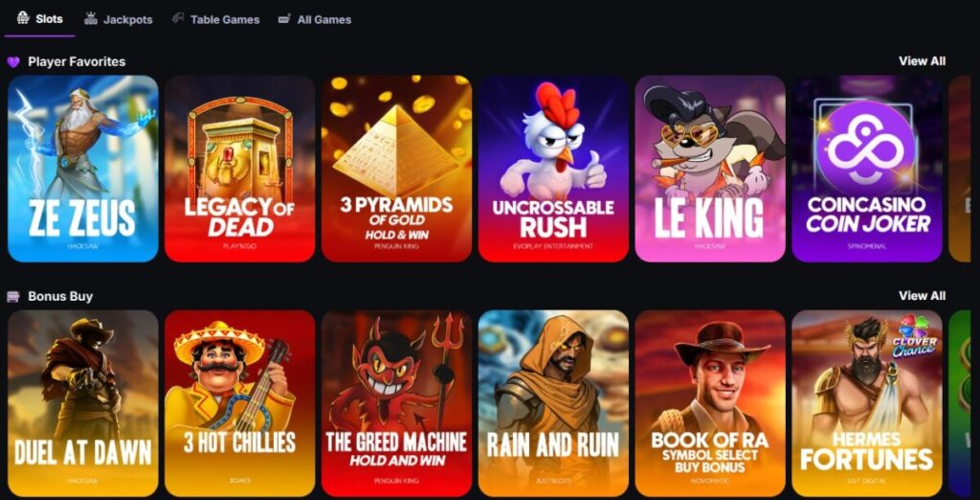Launch CoinCasino Coin Joker game
Viewport: 980px width, 500px height.
click(867, 169)
